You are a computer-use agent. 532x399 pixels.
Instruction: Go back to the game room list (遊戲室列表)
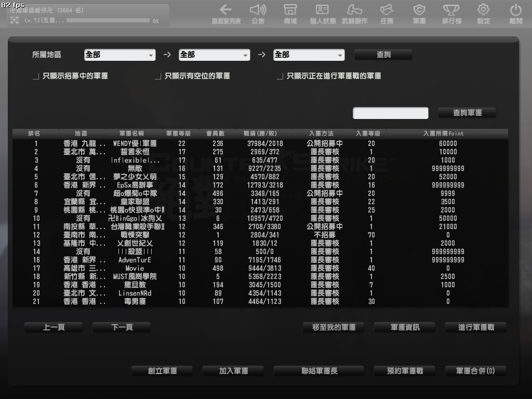(226, 14)
